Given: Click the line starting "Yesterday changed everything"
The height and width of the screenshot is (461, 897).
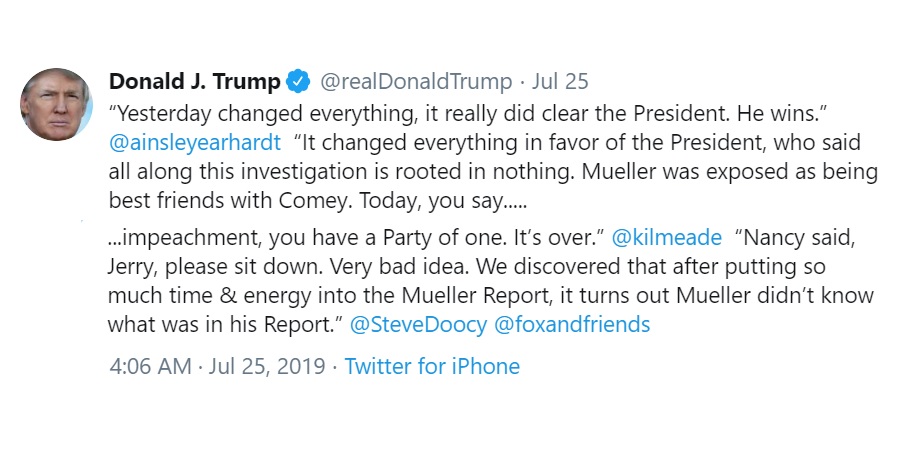Looking at the screenshot, I should point(468,113).
